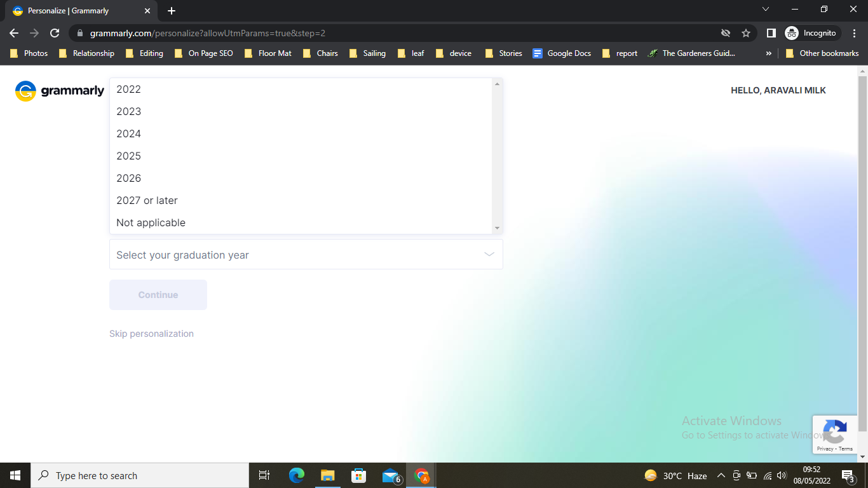Open the On Page SEO bookmark folder

(x=203, y=53)
